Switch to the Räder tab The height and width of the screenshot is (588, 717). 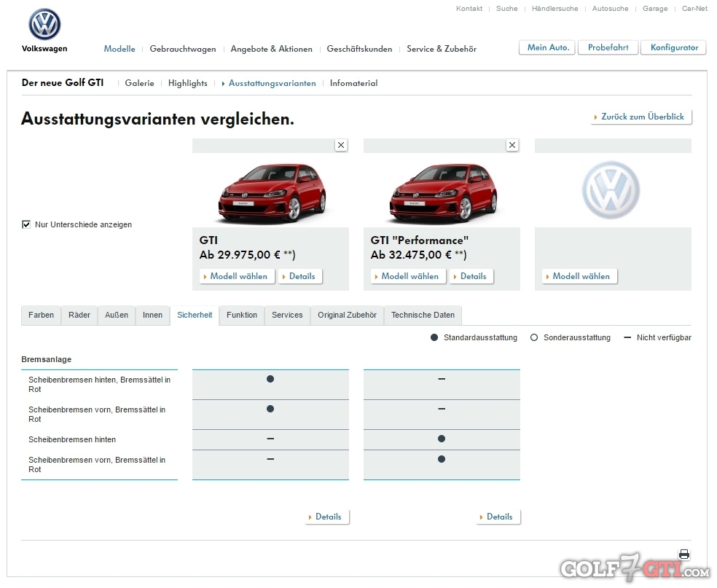coord(79,315)
